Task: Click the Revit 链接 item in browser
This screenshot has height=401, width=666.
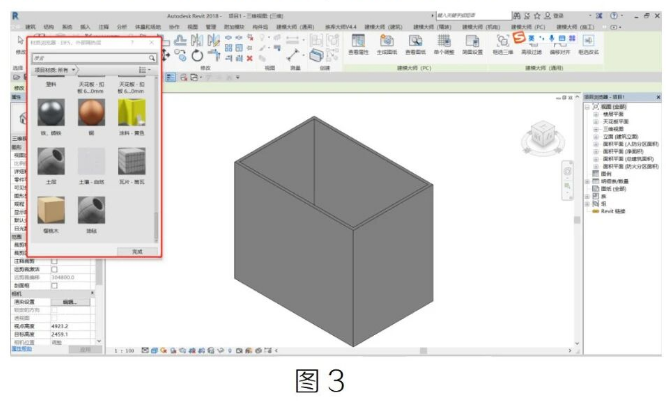Action: click(612, 211)
